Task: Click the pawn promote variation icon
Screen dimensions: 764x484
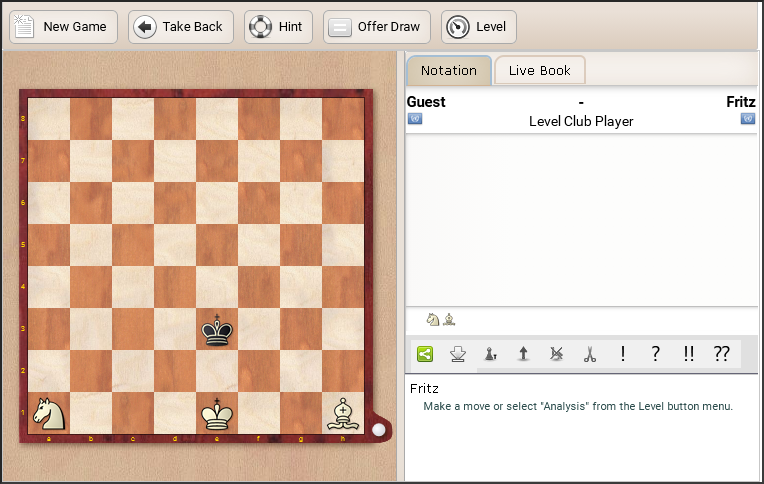Action: [x=491, y=354]
